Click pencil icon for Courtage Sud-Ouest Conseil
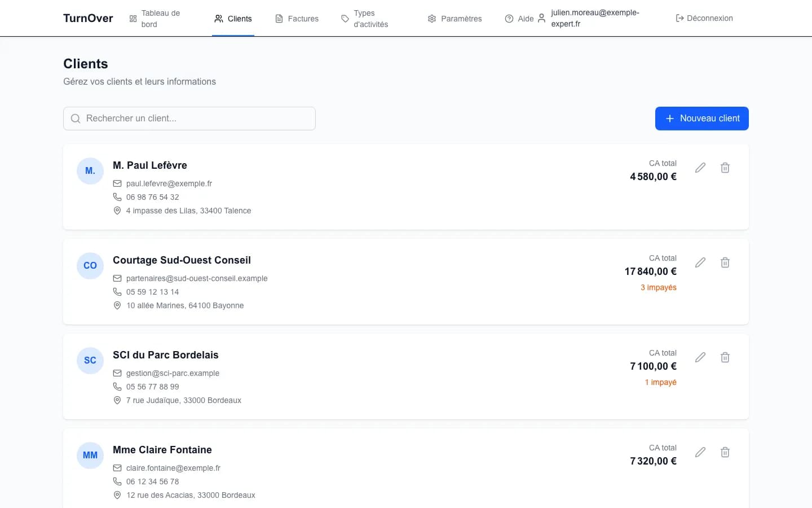The width and height of the screenshot is (812, 508). click(x=700, y=262)
